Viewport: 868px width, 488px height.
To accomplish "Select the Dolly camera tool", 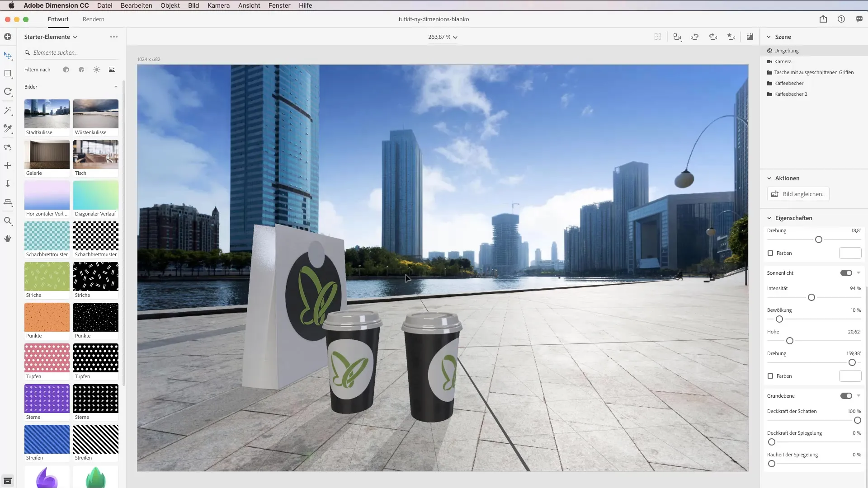I will 8,183.
